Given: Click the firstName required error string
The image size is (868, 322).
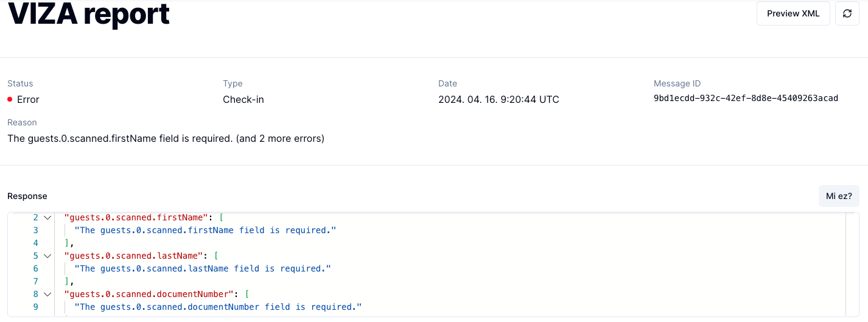Looking at the screenshot, I should [205, 230].
